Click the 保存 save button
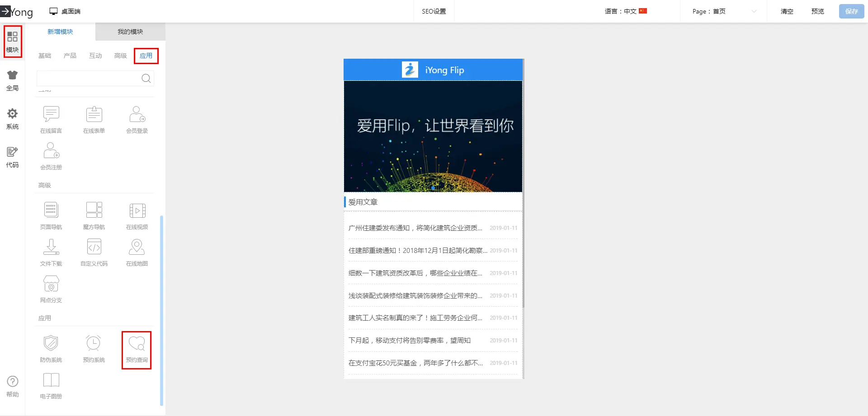The height and width of the screenshot is (416, 868). tap(851, 11)
